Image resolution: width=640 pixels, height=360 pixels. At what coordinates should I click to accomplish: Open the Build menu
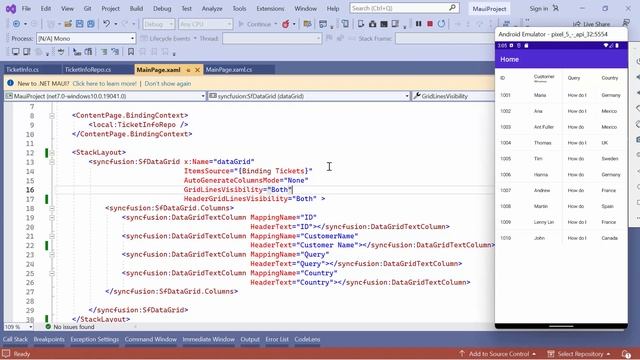click(136, 9)
